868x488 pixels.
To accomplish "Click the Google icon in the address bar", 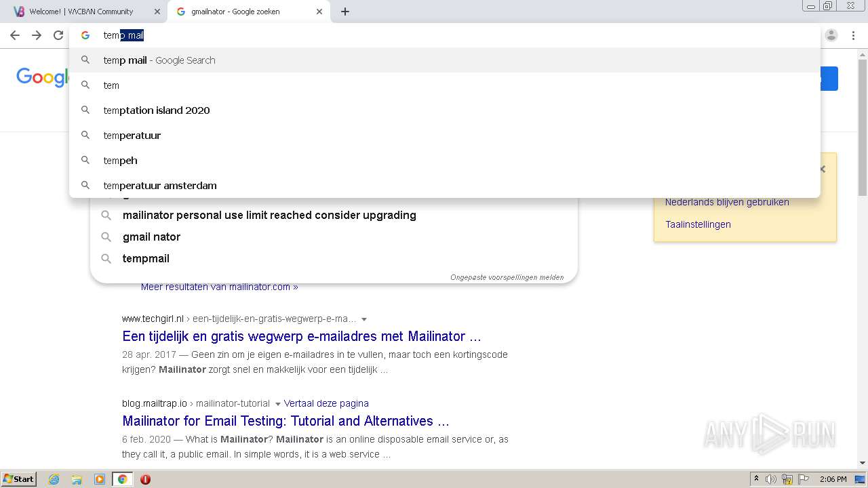I will point(85,35).
